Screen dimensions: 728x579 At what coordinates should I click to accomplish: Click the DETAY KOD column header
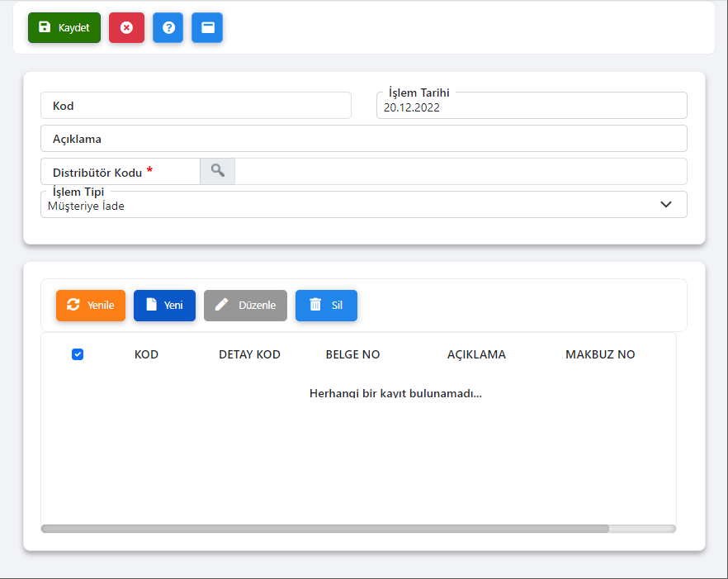[249, 354]
